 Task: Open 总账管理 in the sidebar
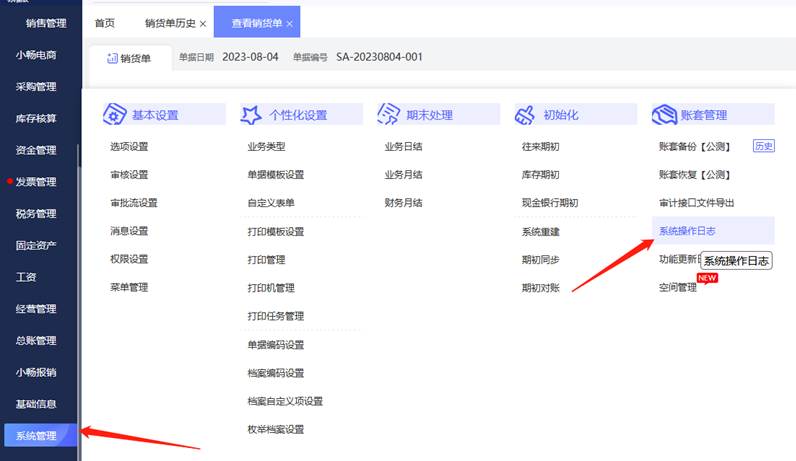[x=36, y=341]
